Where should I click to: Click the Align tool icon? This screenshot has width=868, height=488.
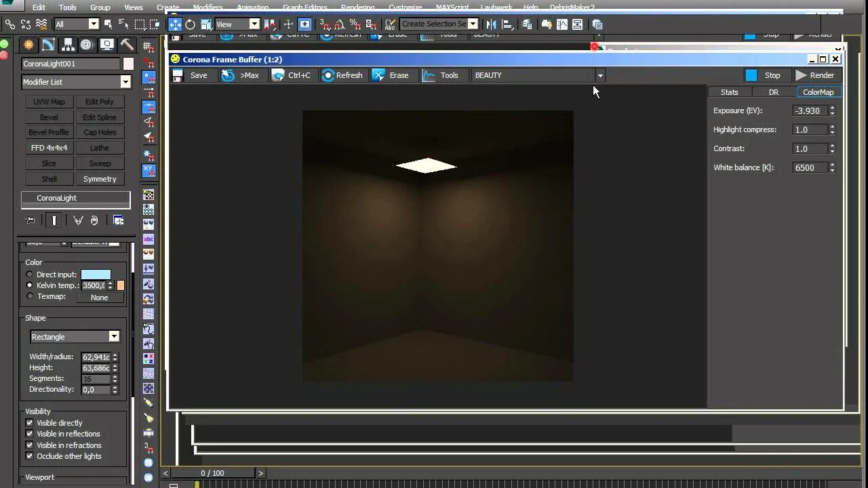pos(507,24)
